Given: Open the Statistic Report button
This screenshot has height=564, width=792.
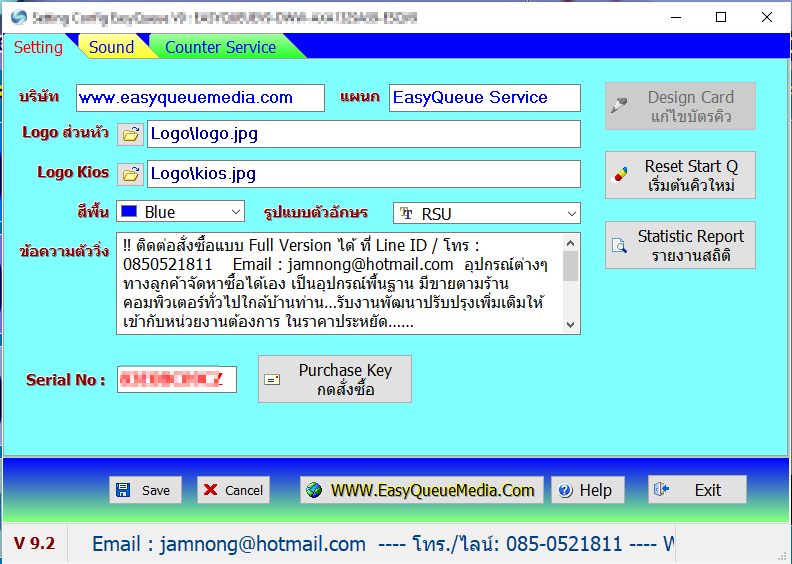Looking at the screenshot, I should [x=680, y=245].
